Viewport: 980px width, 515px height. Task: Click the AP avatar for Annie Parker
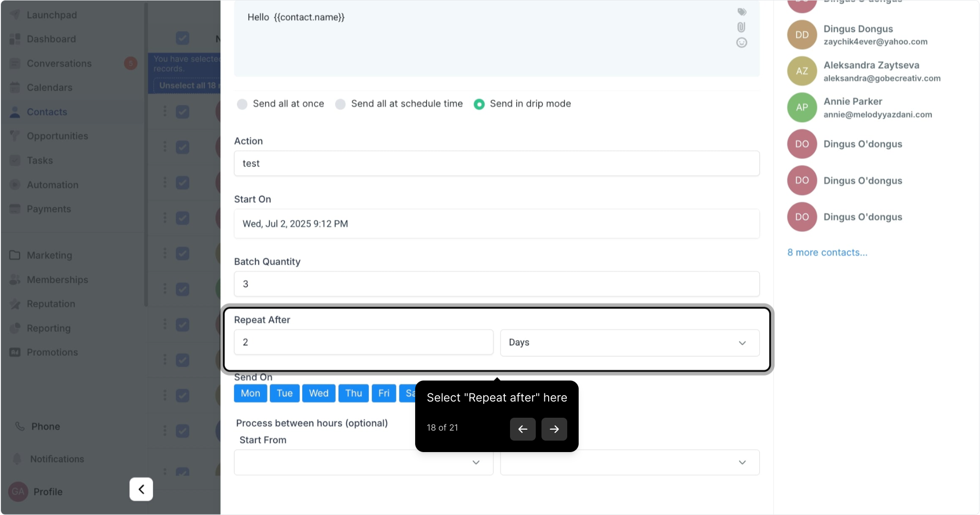[x=802, y=107]
